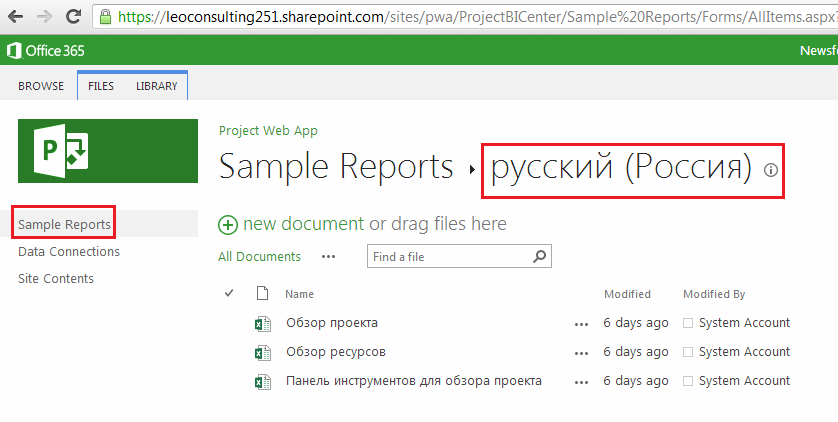Sort by the Modified column header
Screen dimensions: 838x422
[x=627, y=294]
